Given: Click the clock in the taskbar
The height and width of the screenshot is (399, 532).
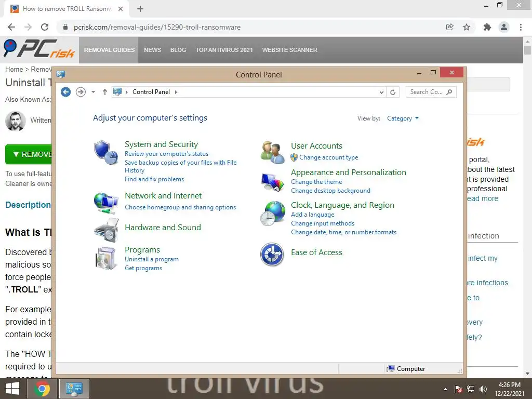Looking at the screenshot, I should click(x=509, y=389).
